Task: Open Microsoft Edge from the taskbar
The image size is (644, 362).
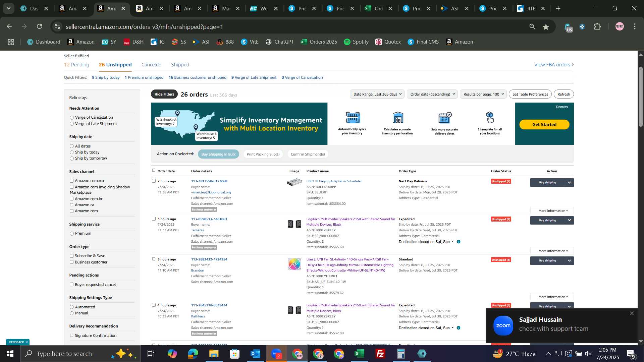Action: tap(193, 354)
